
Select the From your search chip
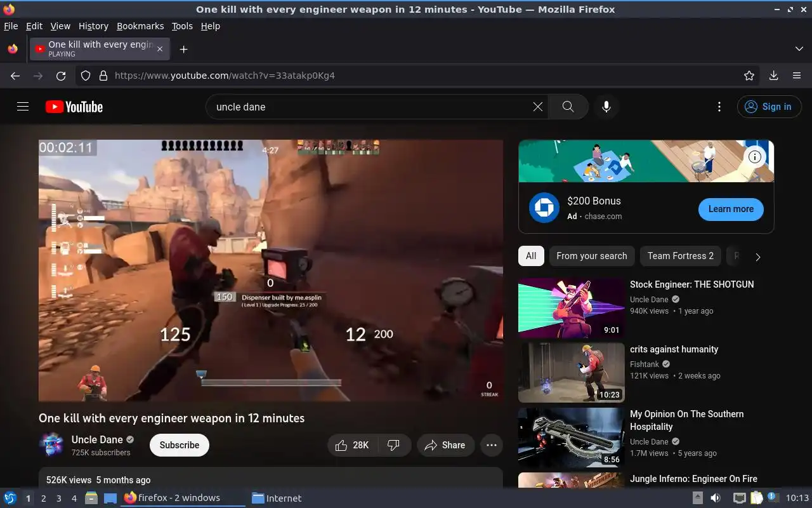(x=592, y=256)
